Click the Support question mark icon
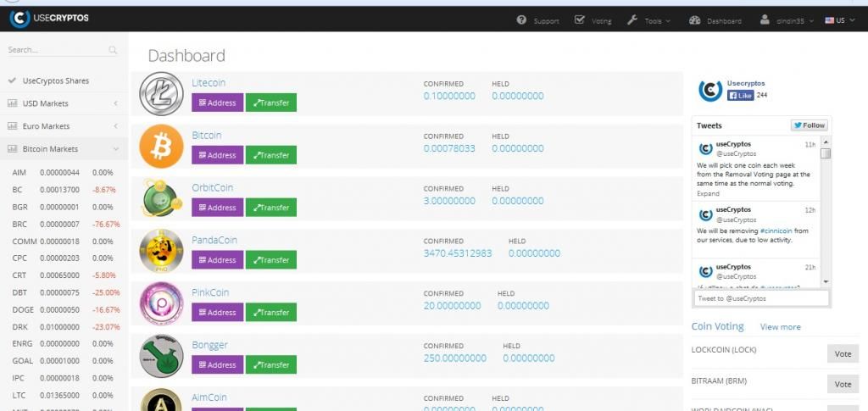 pyautogui.click(x=521, y=19)
